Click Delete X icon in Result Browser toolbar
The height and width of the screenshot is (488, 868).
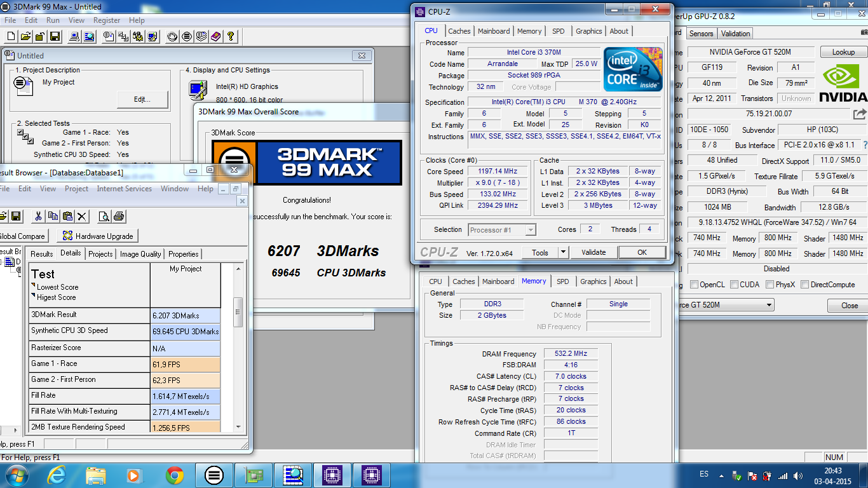[x=82, y=216]
